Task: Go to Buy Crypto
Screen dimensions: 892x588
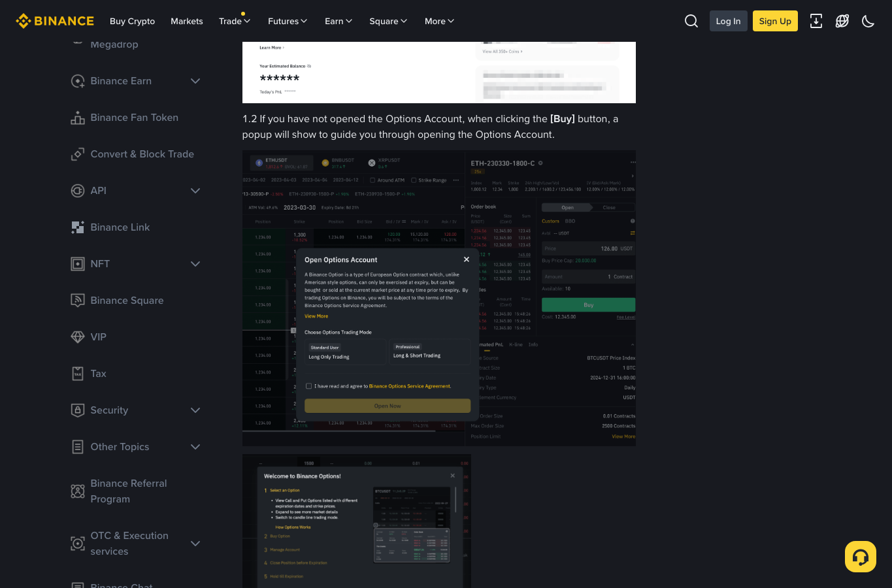Action: pyautogui.click(x=133, y=21)
